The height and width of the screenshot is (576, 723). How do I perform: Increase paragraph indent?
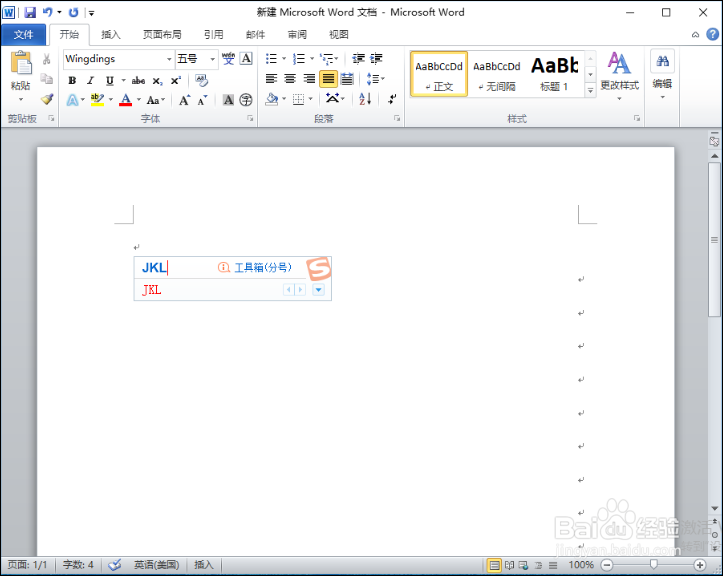click(376, 59)
